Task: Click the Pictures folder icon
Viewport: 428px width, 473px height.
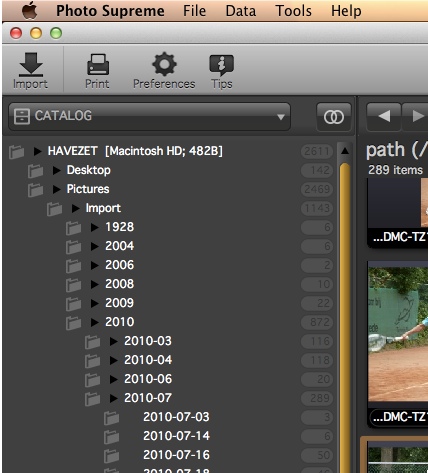Action: click(x=36, y=189)
